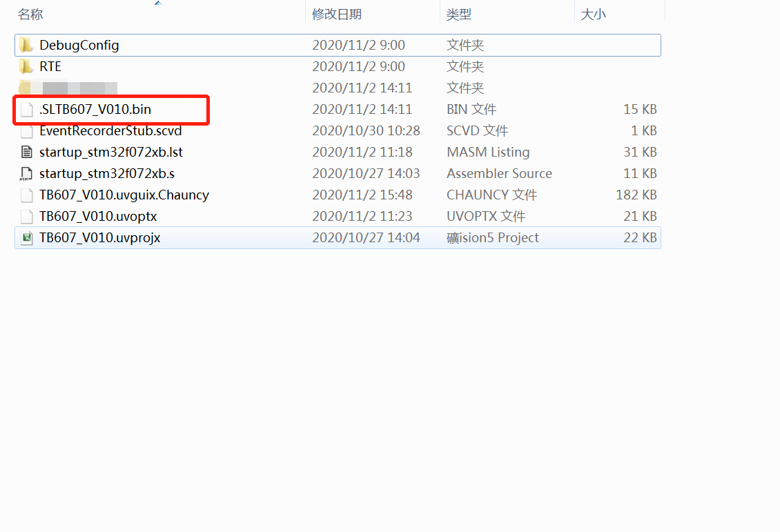Select the file TB607_V010.uvoptx
Screen dimensions: 780x532
(x=98, y=216)
